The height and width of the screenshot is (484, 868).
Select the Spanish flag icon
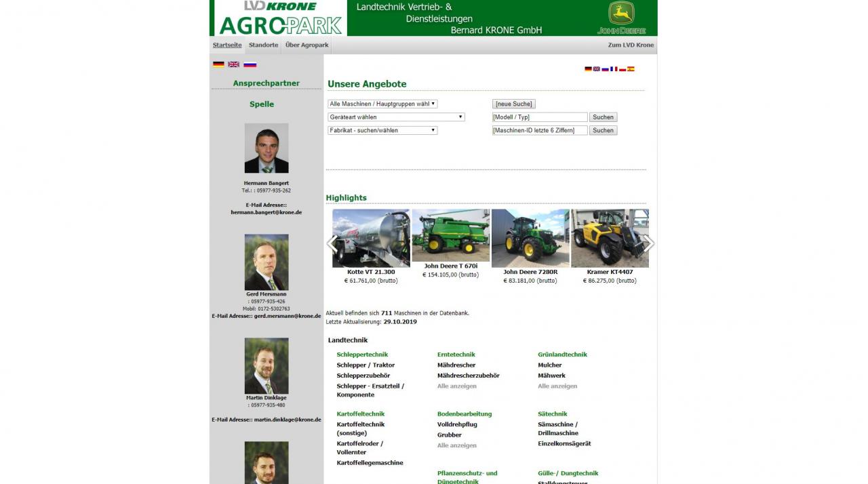click(631, 68)
